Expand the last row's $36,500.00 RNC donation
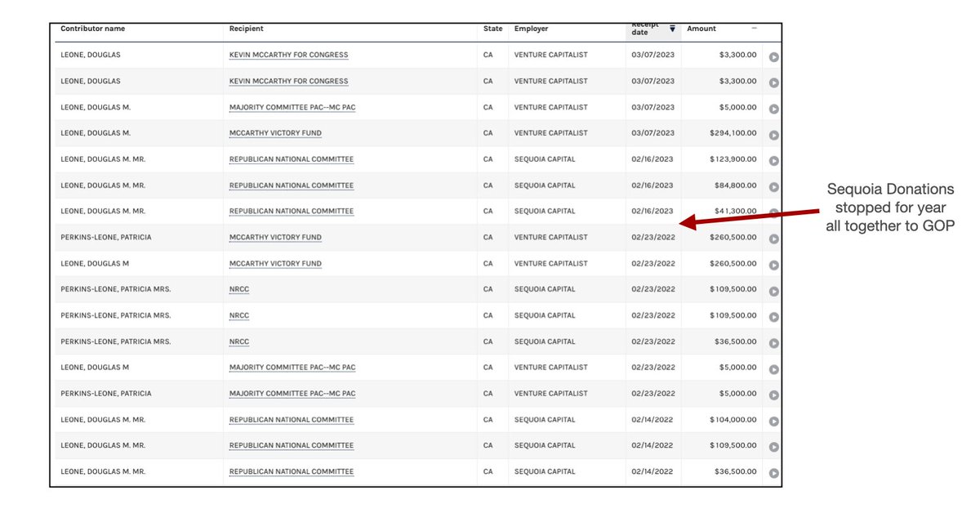Viewport: 980px width, 522px height. [773, 473]
